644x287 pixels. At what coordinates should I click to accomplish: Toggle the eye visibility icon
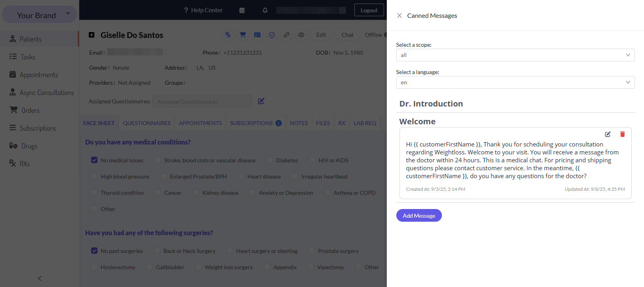click(301, 35)
